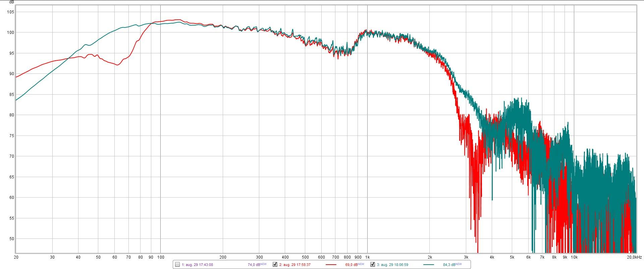The image size is (644, 269).
Task: Click the 200 label on frequency axis
Action: (x=223, y=257)
